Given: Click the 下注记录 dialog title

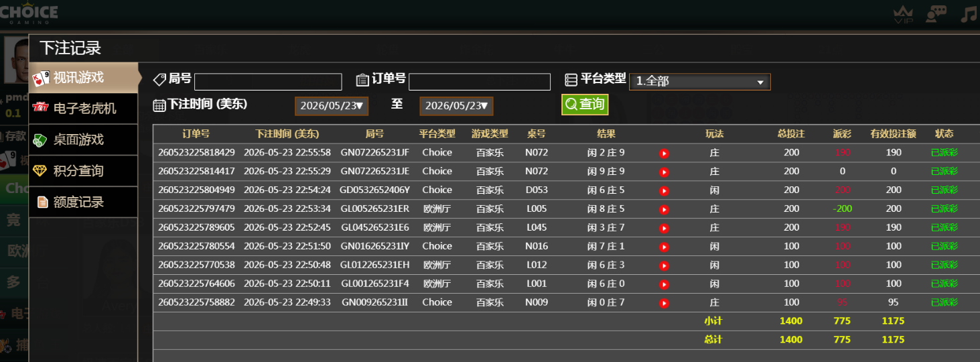Looking at the screenshot, I should coord(70,48).
